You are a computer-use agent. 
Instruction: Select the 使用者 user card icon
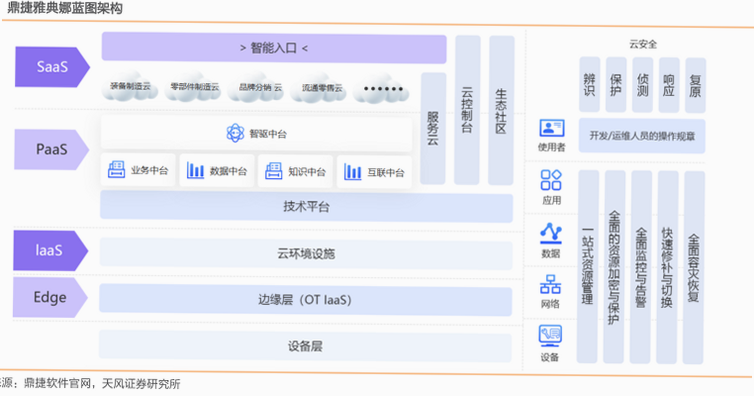(552, 128)
